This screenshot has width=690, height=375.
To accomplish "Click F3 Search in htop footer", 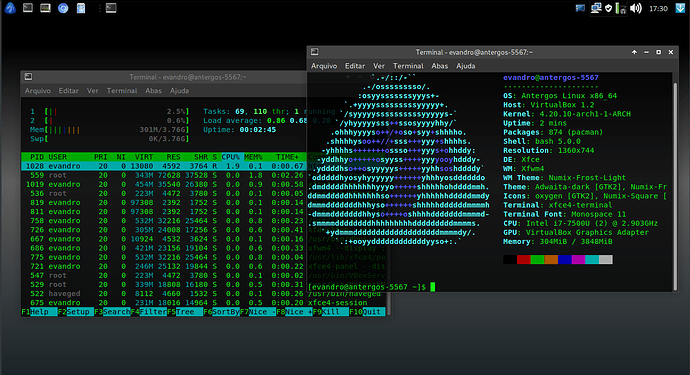I will [112, 312].
